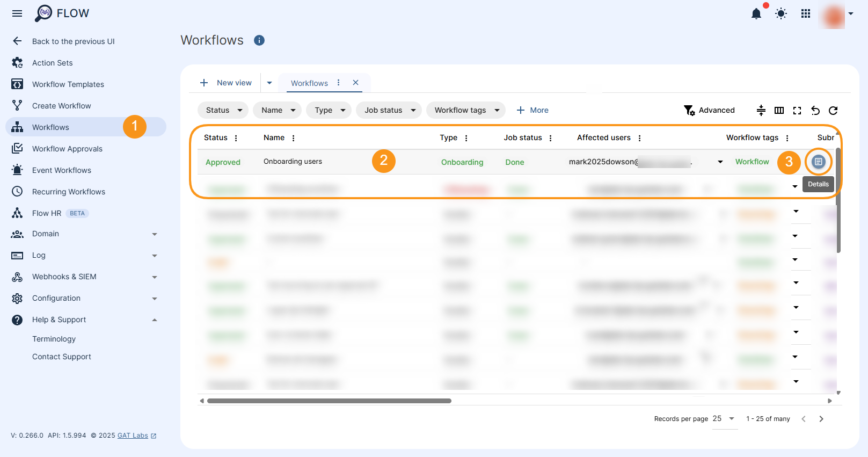Viewport: 868px width, 457px height.
Task: Open Job status column menu
Action: click(551, 138)
